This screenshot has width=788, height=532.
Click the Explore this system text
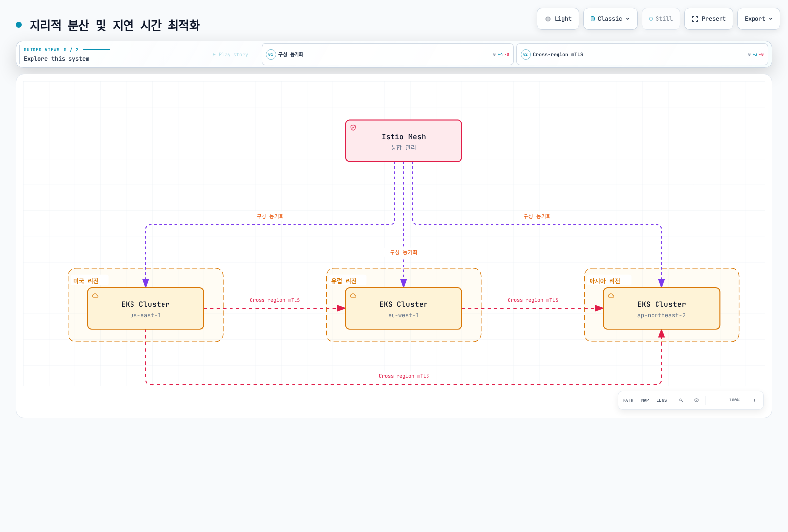pos(57,59)
